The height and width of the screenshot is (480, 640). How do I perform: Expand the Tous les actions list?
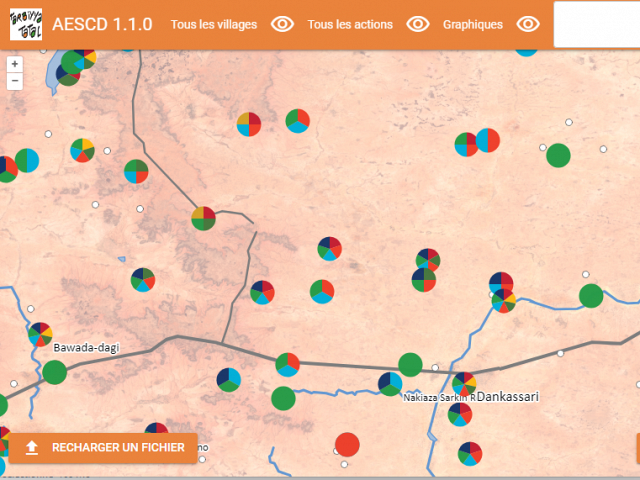pyautogui.click(x=350, y=24)
